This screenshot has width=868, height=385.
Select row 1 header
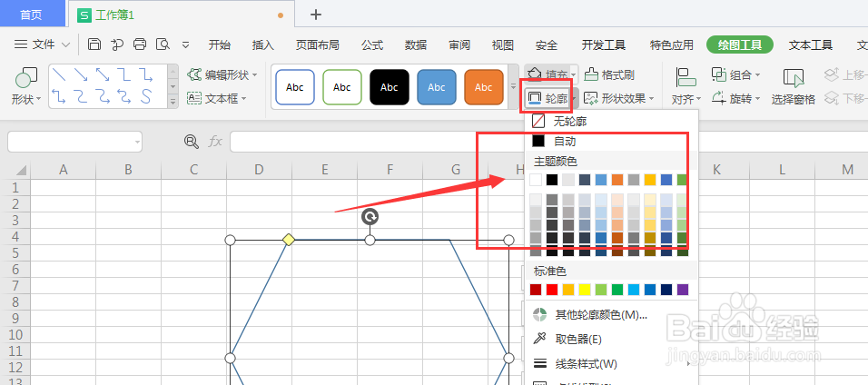pos(15,187)
